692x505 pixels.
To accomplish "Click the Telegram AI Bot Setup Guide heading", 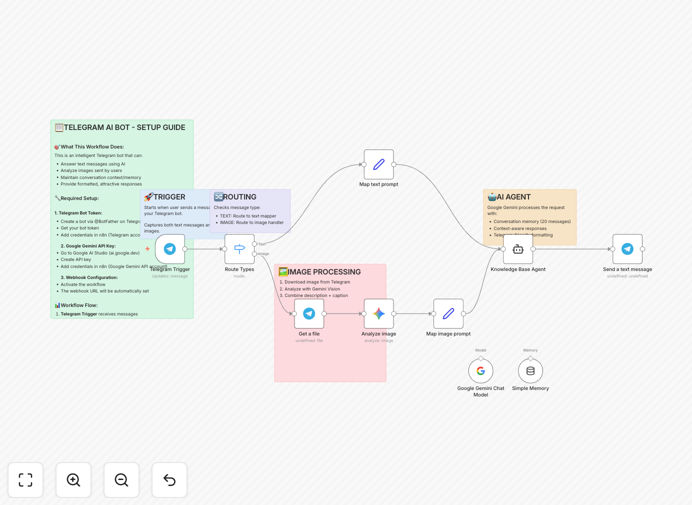I will [120, 128].
